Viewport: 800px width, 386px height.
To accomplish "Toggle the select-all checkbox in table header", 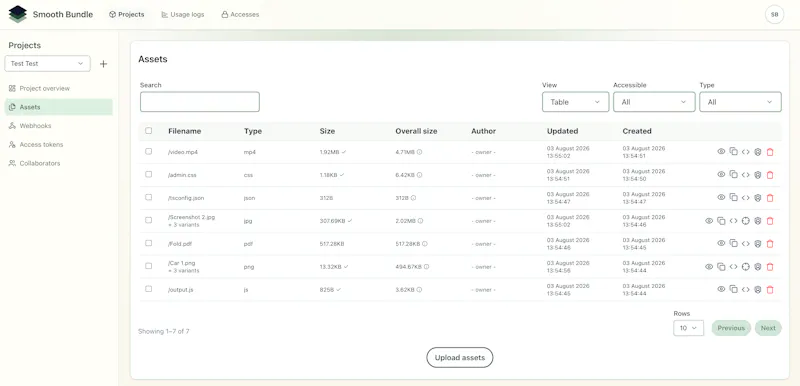I will [x=148, y=131].
